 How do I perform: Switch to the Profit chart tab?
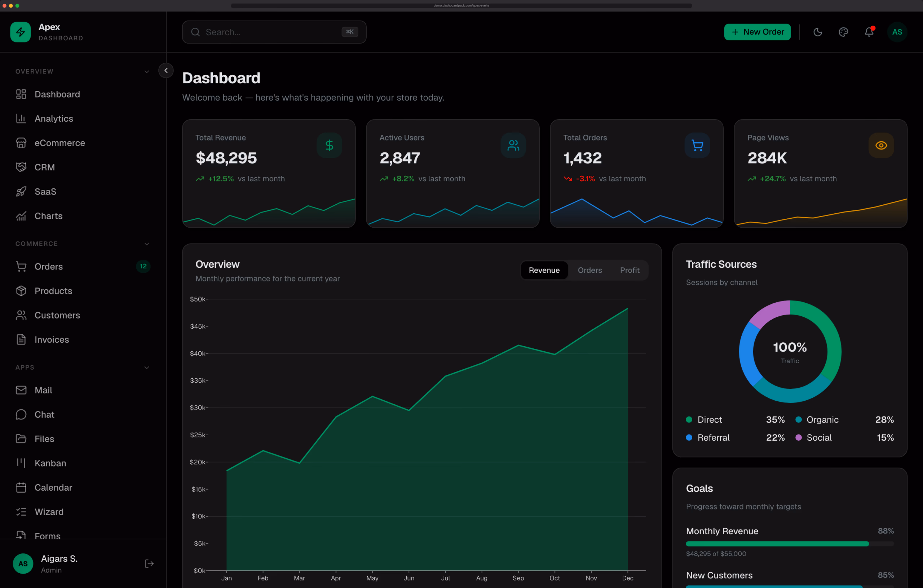click(630, 270)
